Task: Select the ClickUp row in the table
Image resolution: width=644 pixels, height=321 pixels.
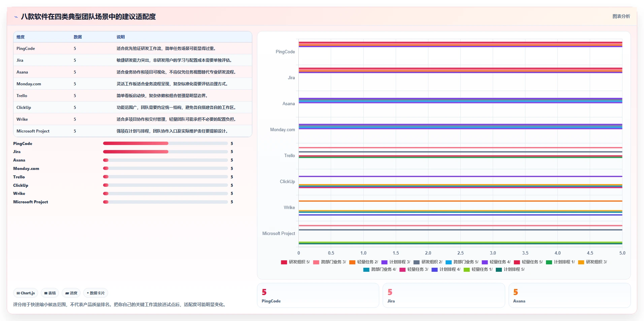Action: [x=133, y=108]
